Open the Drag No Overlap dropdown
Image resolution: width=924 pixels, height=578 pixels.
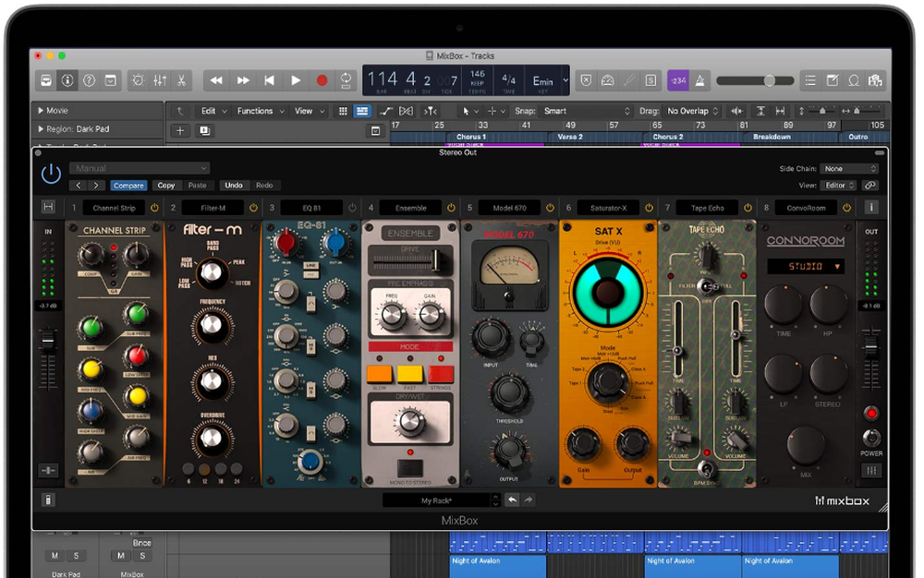coord(692,111)
